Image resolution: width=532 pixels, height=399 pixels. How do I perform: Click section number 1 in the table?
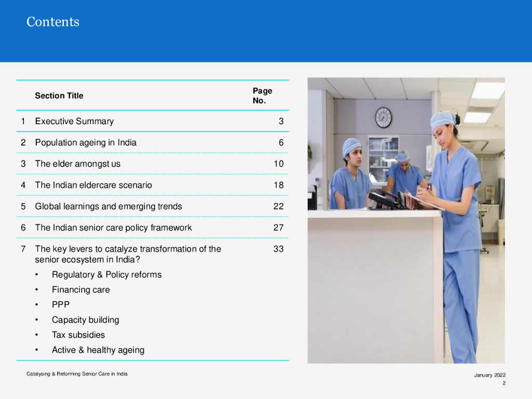[x=23, y=121]
